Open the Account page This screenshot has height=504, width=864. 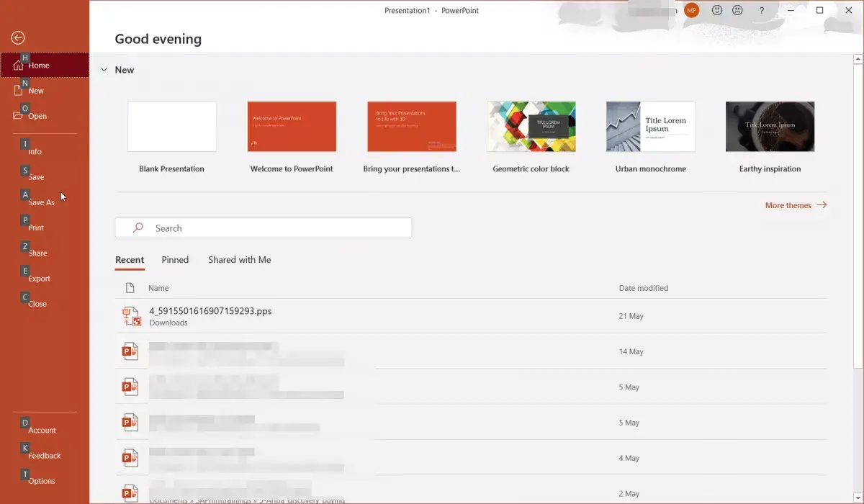click(45, 430)
